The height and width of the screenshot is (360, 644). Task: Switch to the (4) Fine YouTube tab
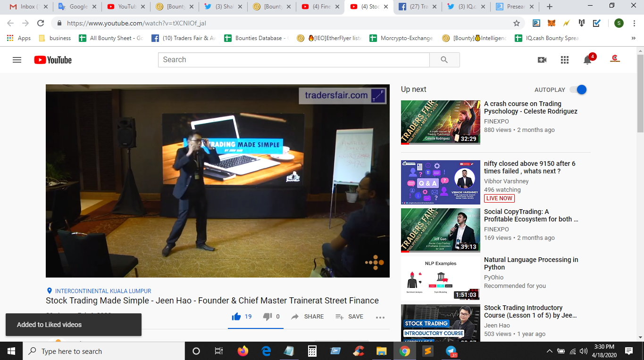point(320,7)
